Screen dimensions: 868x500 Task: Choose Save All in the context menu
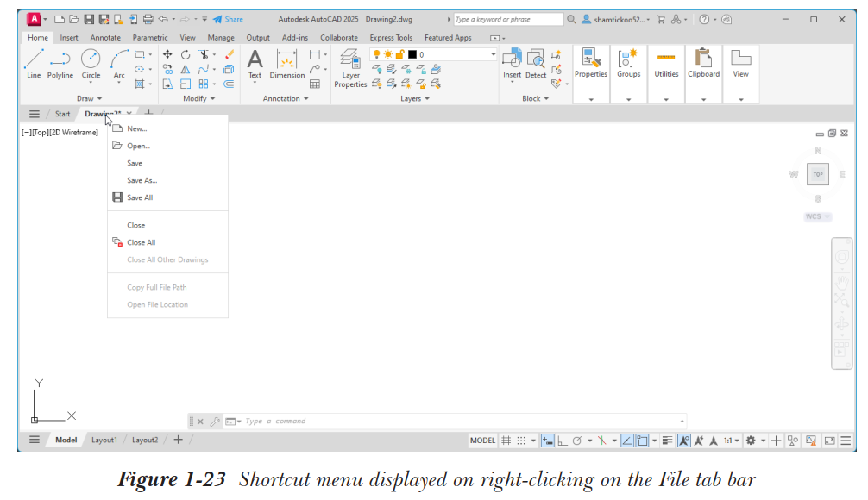pyautogui.click(x=167, y=197)
